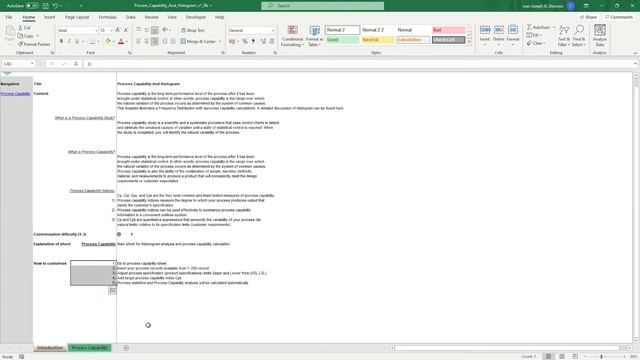
Task: Click the Ribbon Display Options icon
Action: pyautogui.click(x=586, y=6)
